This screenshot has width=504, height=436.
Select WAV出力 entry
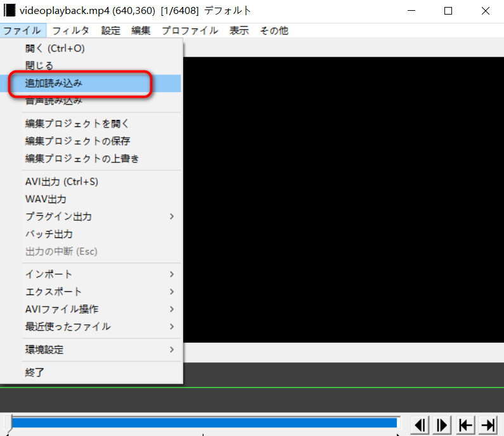[x=91, y=199]
